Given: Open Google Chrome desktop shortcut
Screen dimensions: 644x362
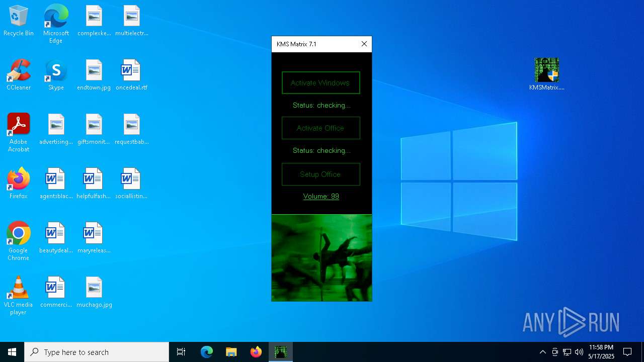Looking at the screenshot, I should pyautogui.click(x=19, y=241).
